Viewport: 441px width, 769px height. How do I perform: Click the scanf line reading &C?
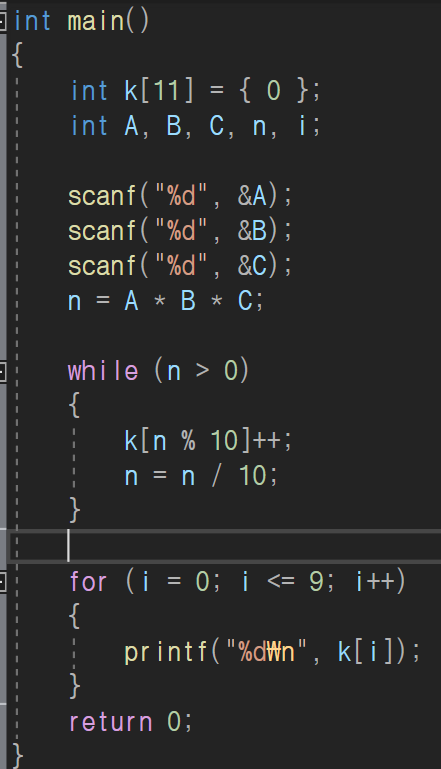coord(180,266)
